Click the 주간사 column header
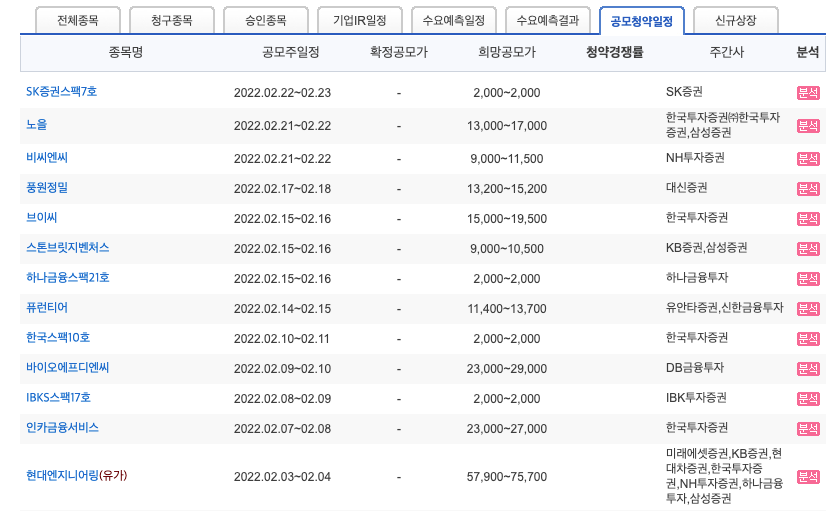 727,52
